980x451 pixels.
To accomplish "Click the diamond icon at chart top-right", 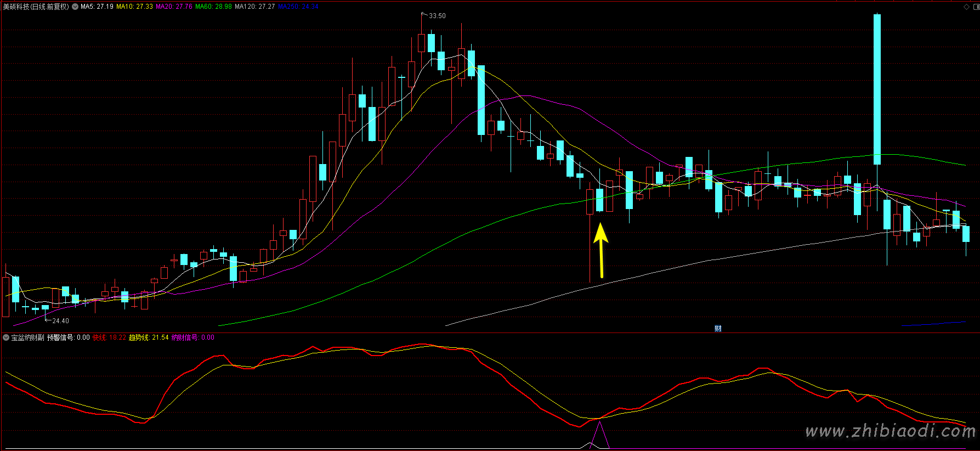I will 966,7.
